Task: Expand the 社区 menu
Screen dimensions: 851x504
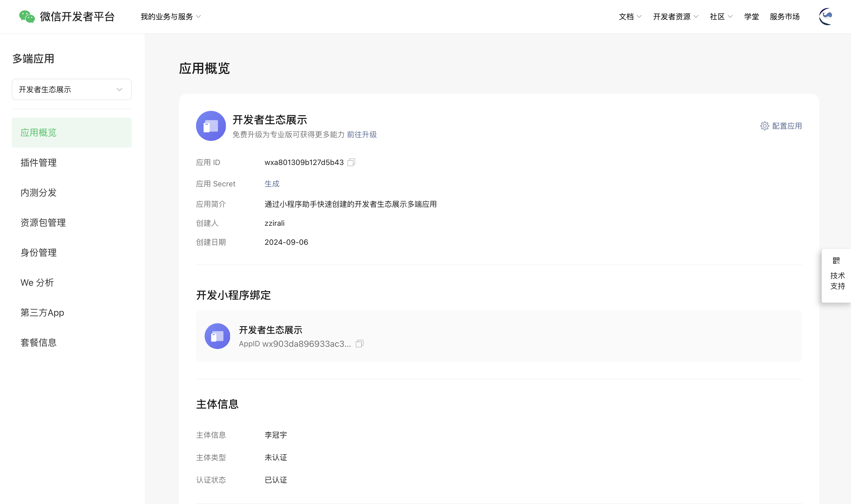Action: (x=721, y=17)
